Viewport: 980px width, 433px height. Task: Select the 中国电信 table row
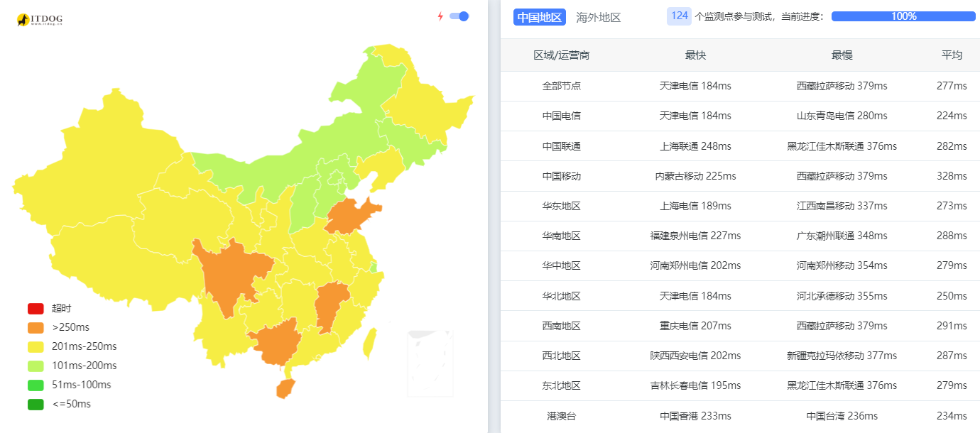(x=740, y=116)
